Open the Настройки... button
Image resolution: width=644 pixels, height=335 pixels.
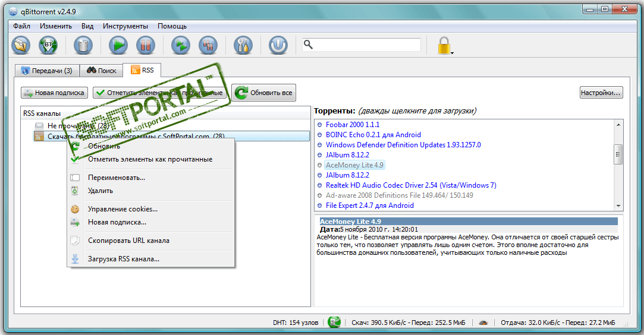(x=601, y=93)
